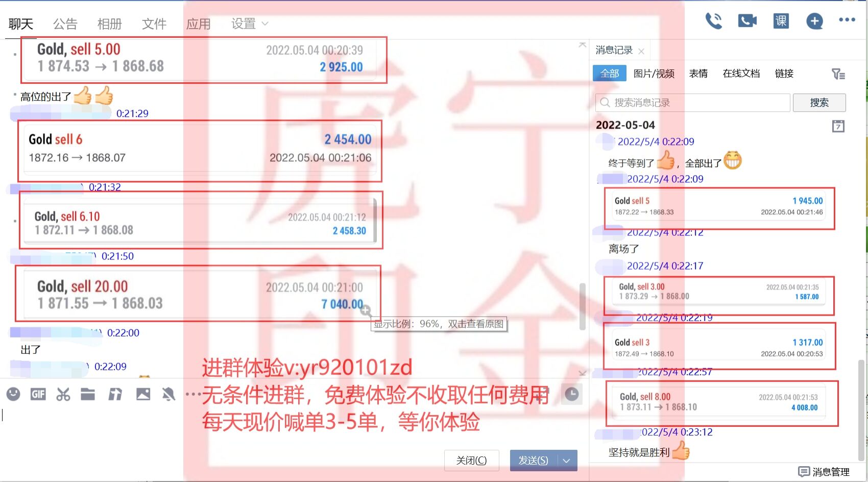Switch to the 应用 tab
This screenshot has width=868, height=482.
pos(199,24)
